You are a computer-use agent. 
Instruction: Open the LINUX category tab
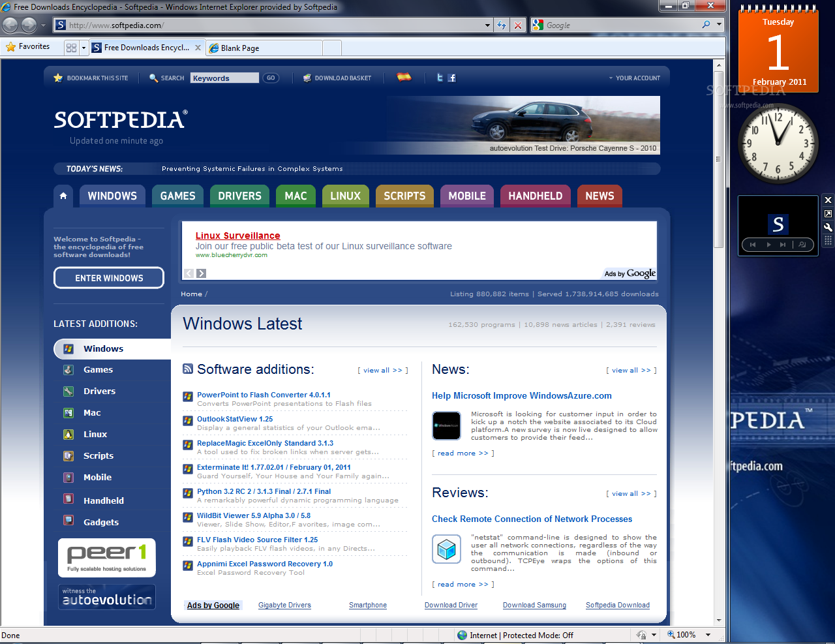[345, 196]
